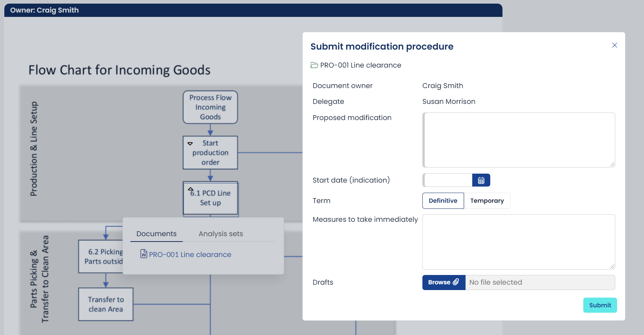Click the Proposed modification text area
Image resolution: width=644 pixels, height=335 pixels.
pyautogui.click(x=518, y=140)
